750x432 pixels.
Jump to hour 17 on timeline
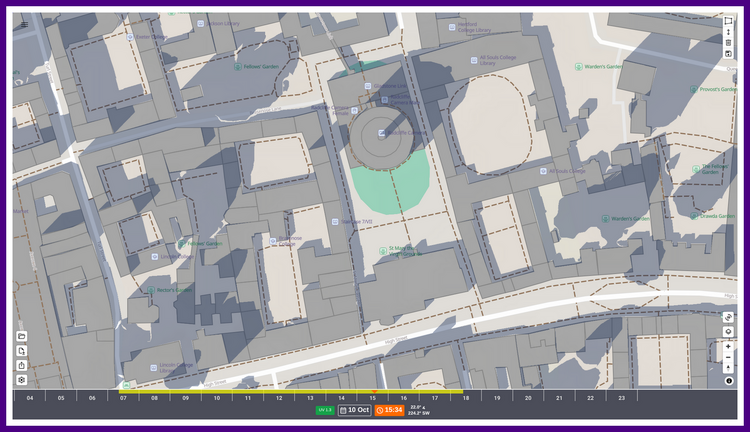coord(435,398)
